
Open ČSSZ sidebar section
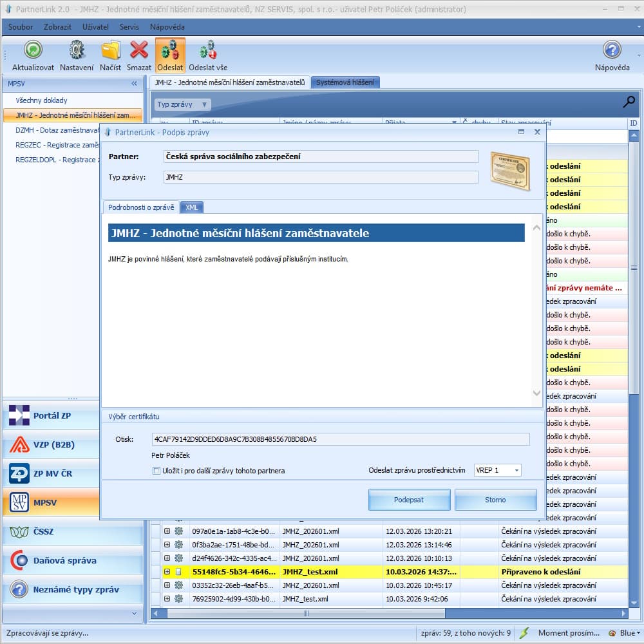click(73, 531)
